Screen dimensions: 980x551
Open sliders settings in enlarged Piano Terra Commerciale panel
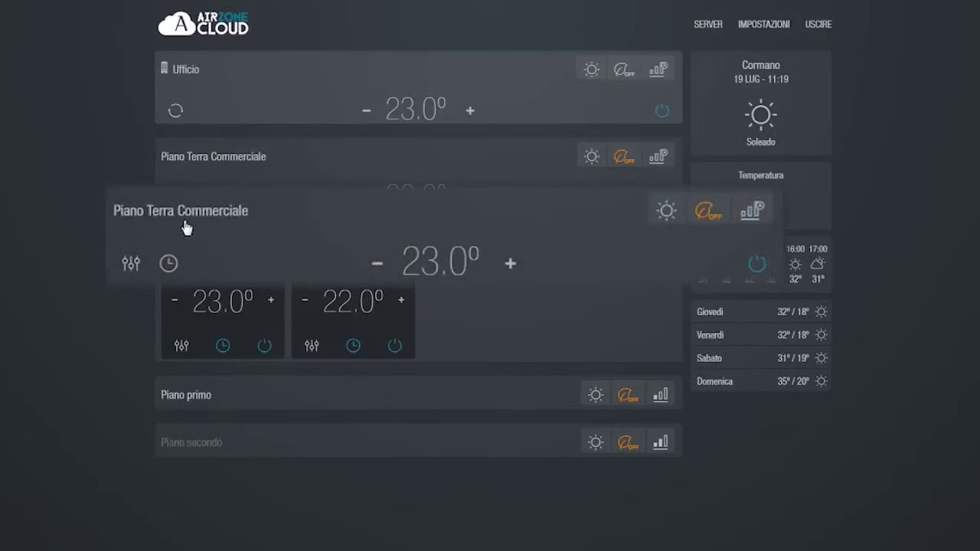coord(131,263)
